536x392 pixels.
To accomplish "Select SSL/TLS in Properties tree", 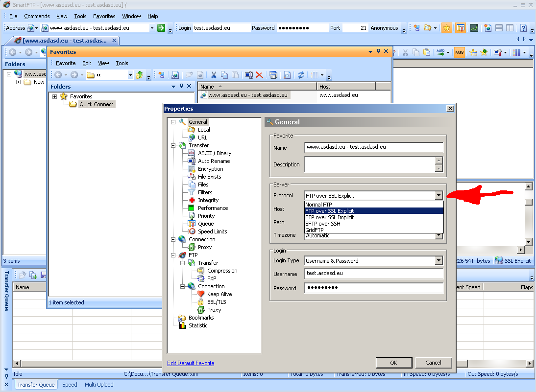I will click(217, 302).
